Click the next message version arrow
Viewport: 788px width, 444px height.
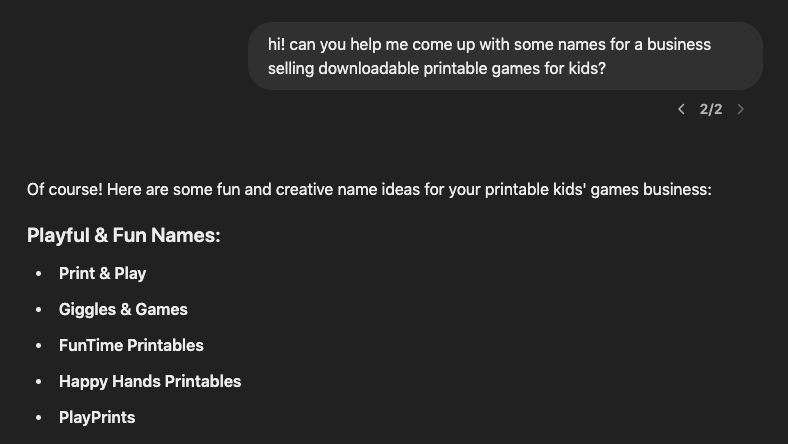point(740,109)
